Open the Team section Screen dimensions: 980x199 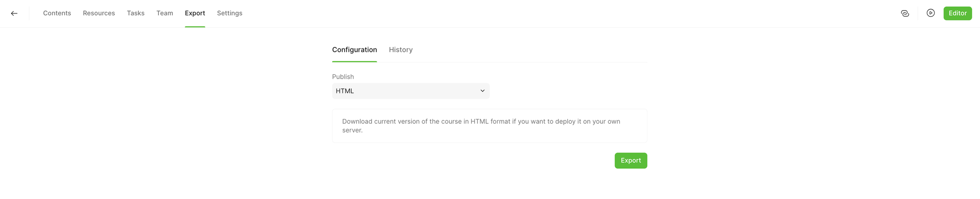pos(165,13)
